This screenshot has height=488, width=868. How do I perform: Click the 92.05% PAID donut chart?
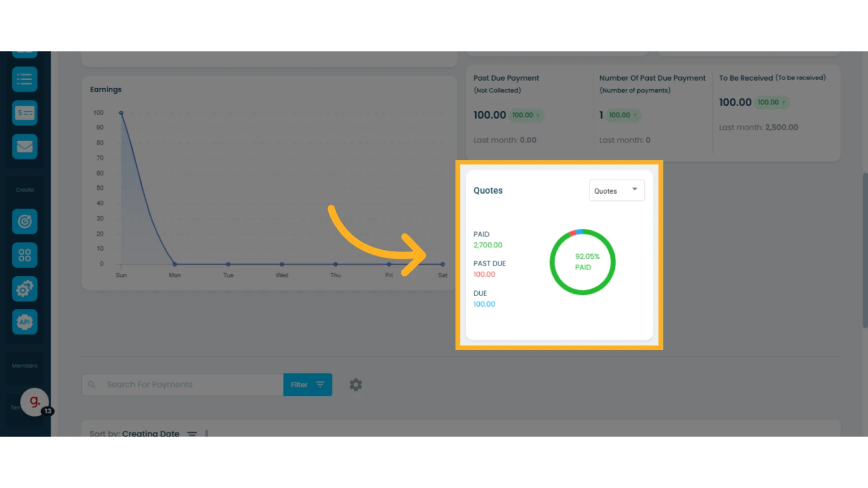point(583,262)
